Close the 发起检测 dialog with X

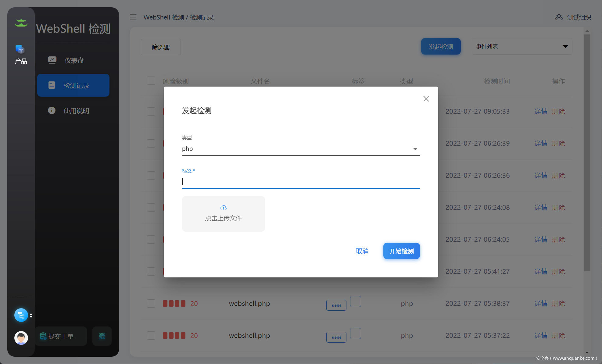tap(426, 99)
